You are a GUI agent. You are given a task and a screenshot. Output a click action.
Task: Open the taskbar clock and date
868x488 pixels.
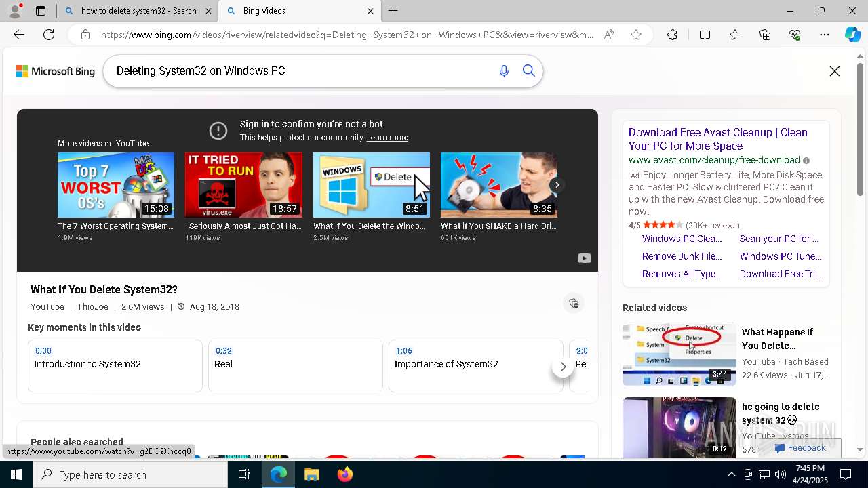pyautogui.click(x=810, y=474)
